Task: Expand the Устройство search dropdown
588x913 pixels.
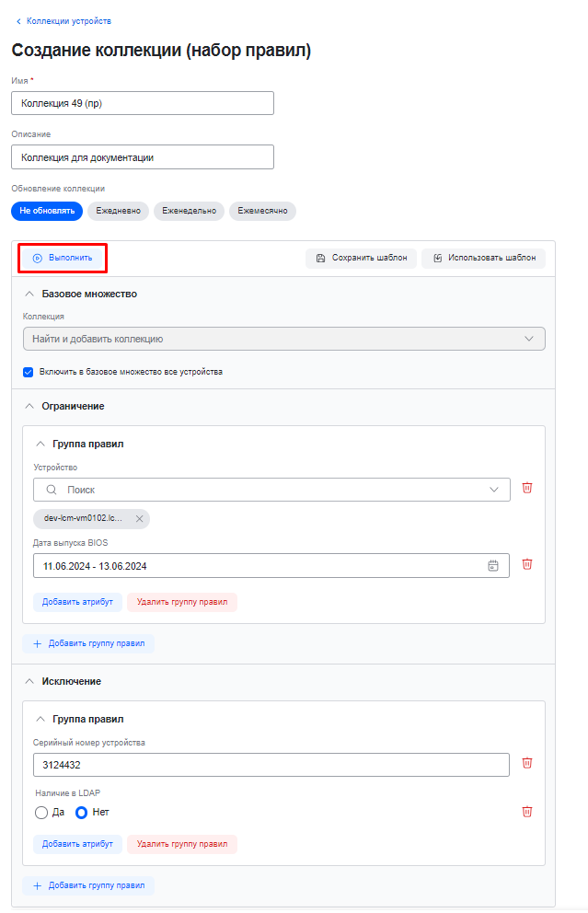Action: 495,490
